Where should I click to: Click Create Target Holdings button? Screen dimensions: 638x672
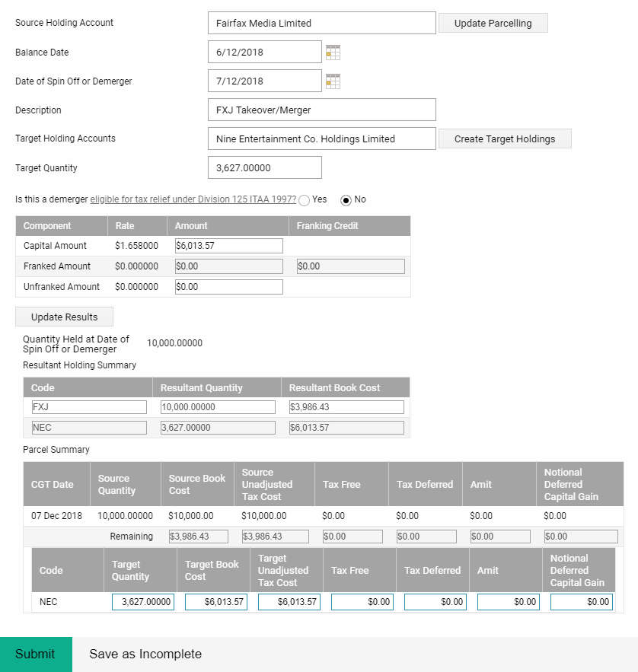pos(505,139)
